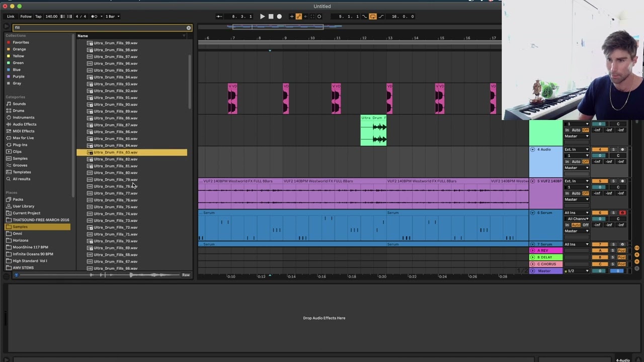Open Samples category in browser

coord(20,158)
